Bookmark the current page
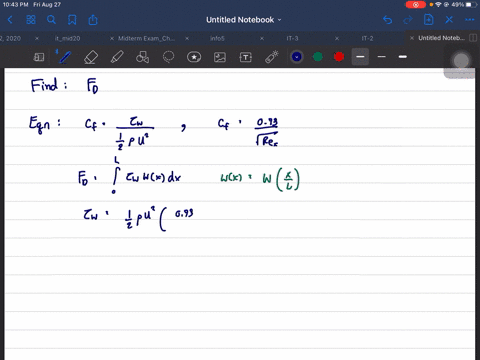Image resolution: width=480 pixels, height=360 pixels. 72,20
